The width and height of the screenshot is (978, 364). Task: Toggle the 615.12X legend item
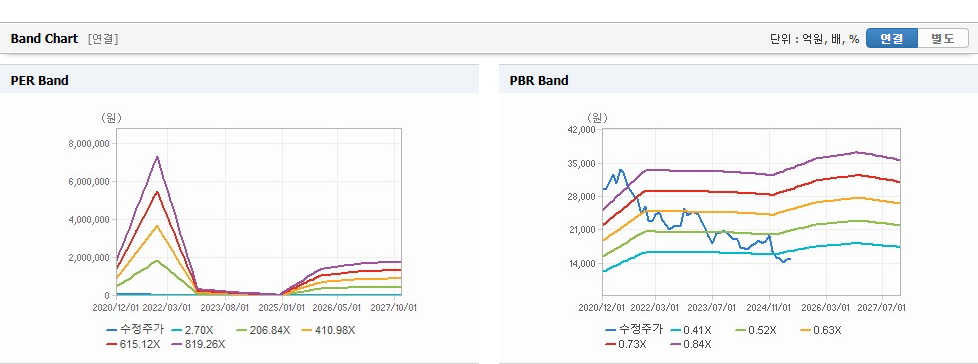(x=133, y=344)
